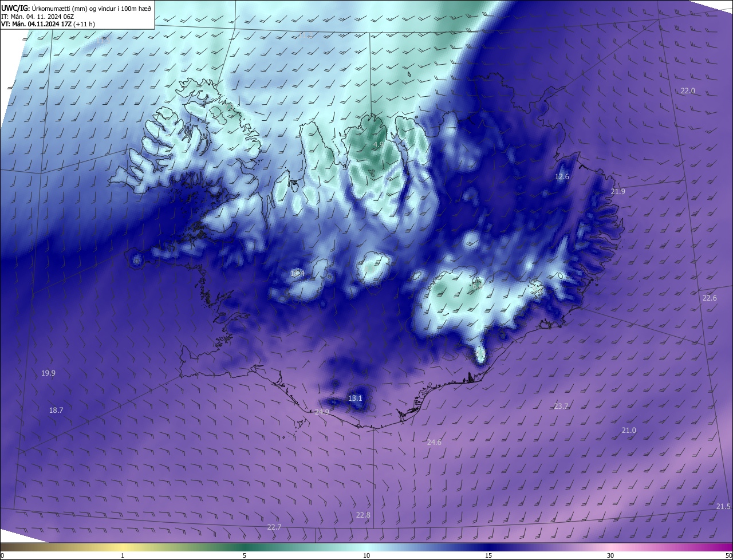Screen dimensions: 733x560
Task: Click the 50 label on the color scale
Action: (x=728, y=555)
